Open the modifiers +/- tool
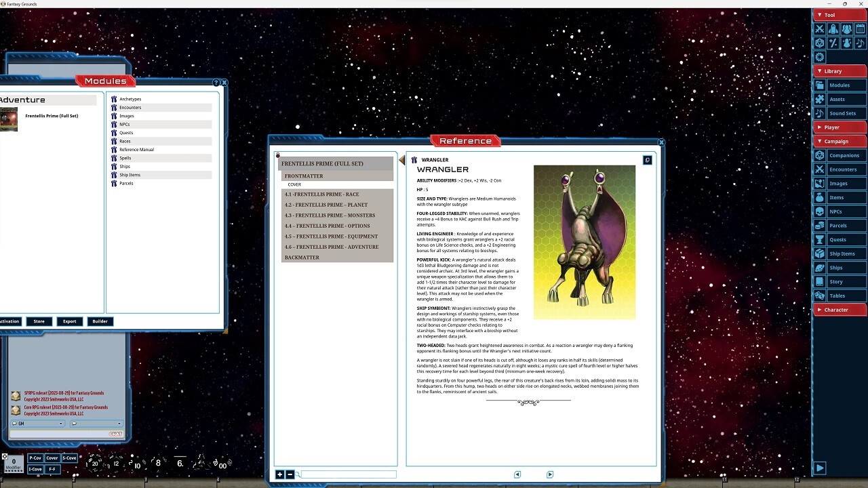 click(x=833, y=43)
